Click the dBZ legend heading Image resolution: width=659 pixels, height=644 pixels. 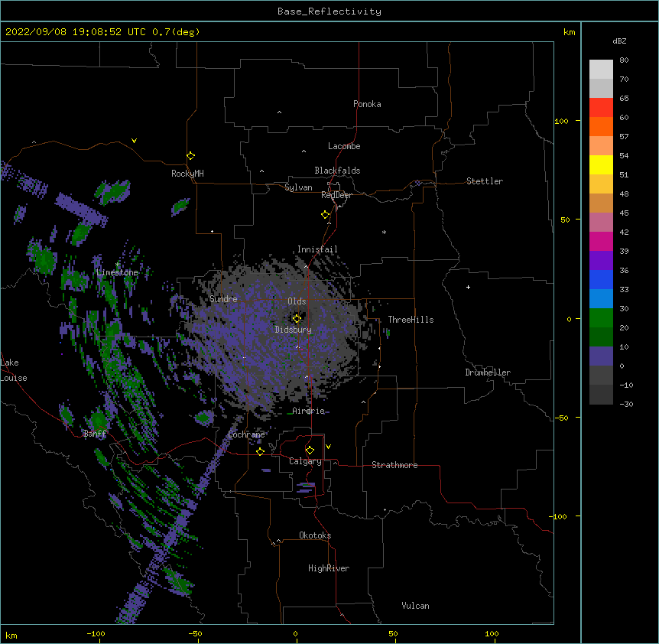pyautogui.click(x=619, y=41)
